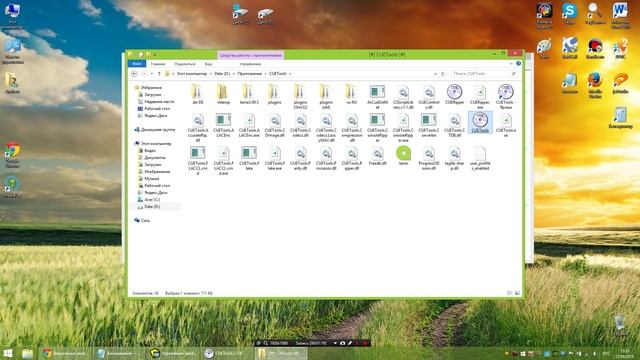
Task: Select Этот компьютер in the navigation pane
Action: coord(156,144)
